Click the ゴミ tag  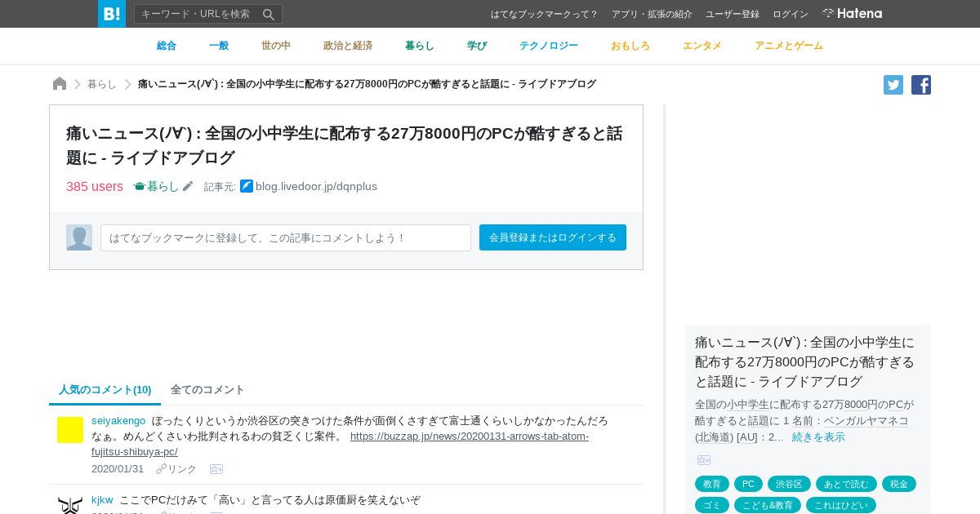pyautogui.click(x=712, y=505)
